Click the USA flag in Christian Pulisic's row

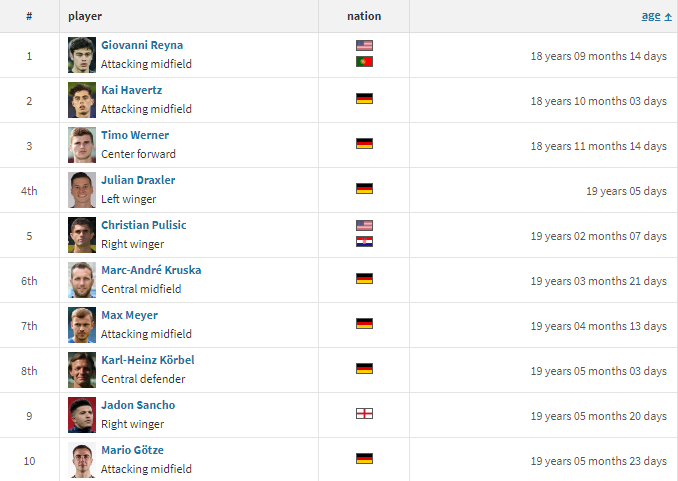click(364, 225)
